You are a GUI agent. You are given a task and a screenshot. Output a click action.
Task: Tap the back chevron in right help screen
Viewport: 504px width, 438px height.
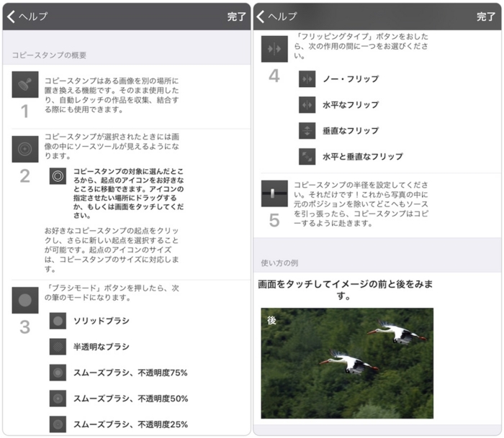[x=261, y=17]
